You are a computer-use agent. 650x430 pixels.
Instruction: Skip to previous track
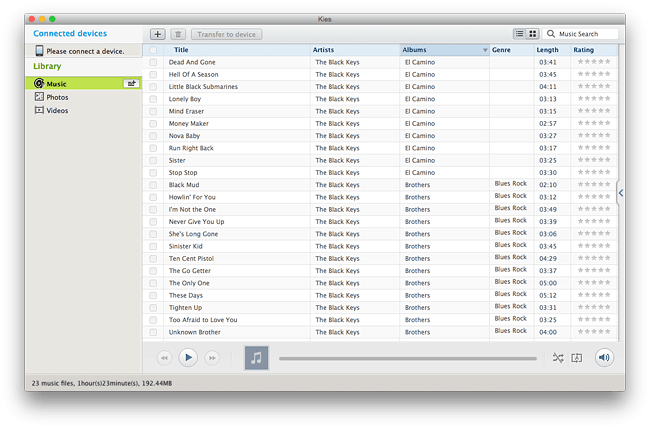[x=164, y=357]
